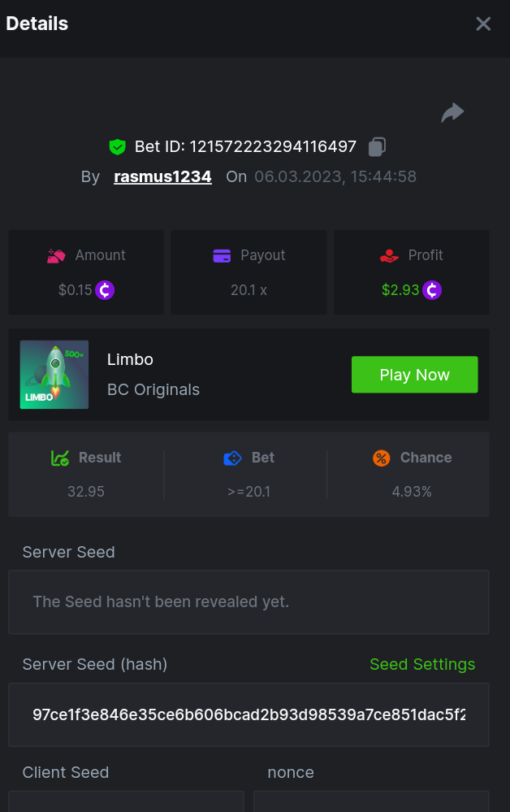Click the Result chart icon
This screenshot has height=812, width=510.
click(60, 458)
